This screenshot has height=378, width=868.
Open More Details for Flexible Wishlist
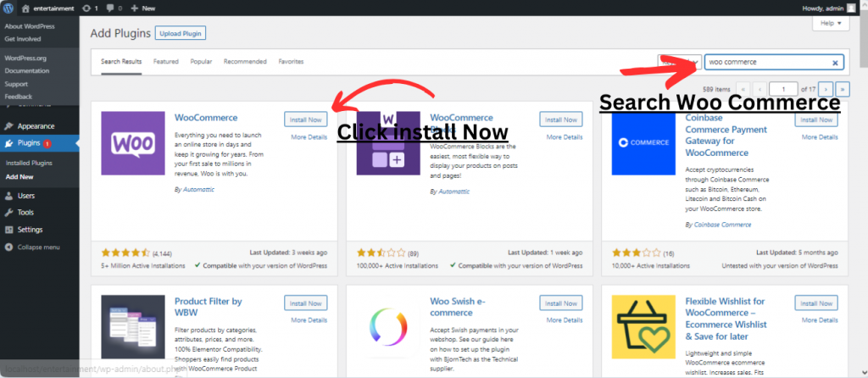tap(820, 320)
